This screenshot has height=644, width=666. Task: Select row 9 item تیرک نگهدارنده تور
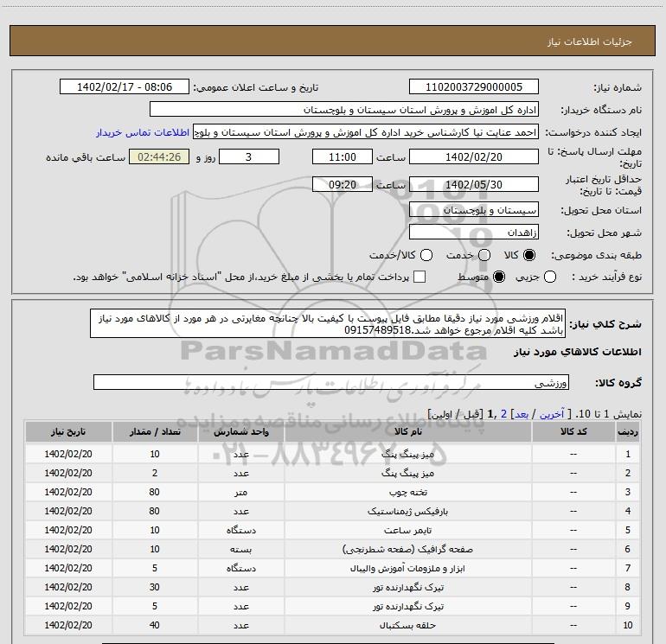(407, 606)
